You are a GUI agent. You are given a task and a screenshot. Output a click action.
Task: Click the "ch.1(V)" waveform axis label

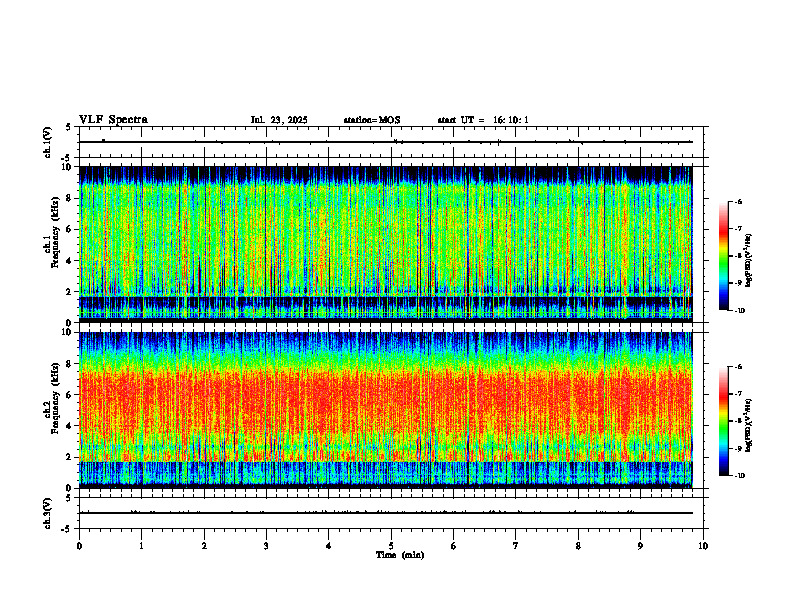coord(48,142)
